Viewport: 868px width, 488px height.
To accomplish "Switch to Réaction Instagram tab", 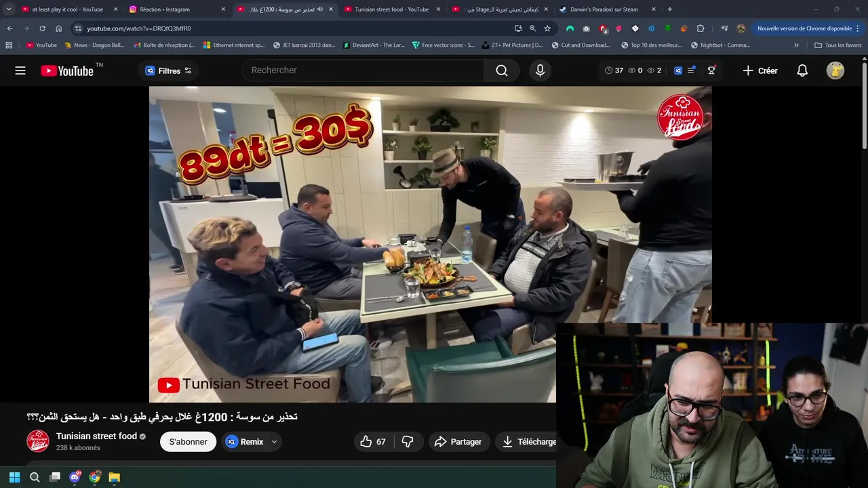I will coord(176,9).
